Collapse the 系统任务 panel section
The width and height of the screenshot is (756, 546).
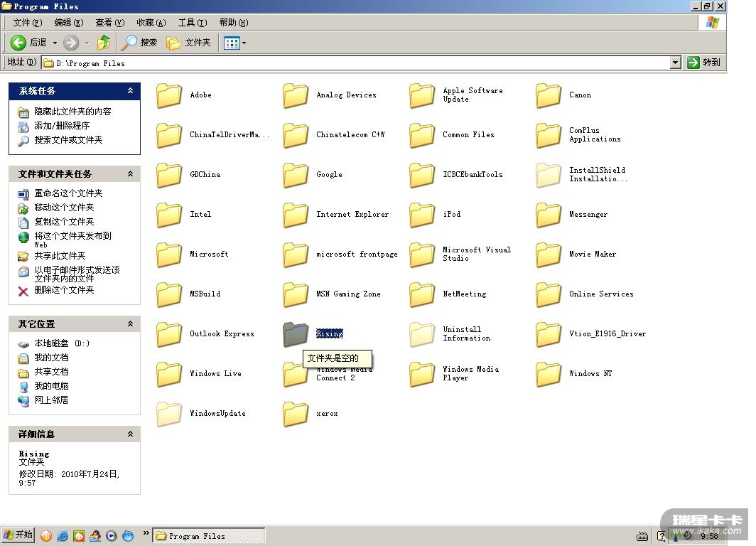pyautogui.click(x=130, y=91)
